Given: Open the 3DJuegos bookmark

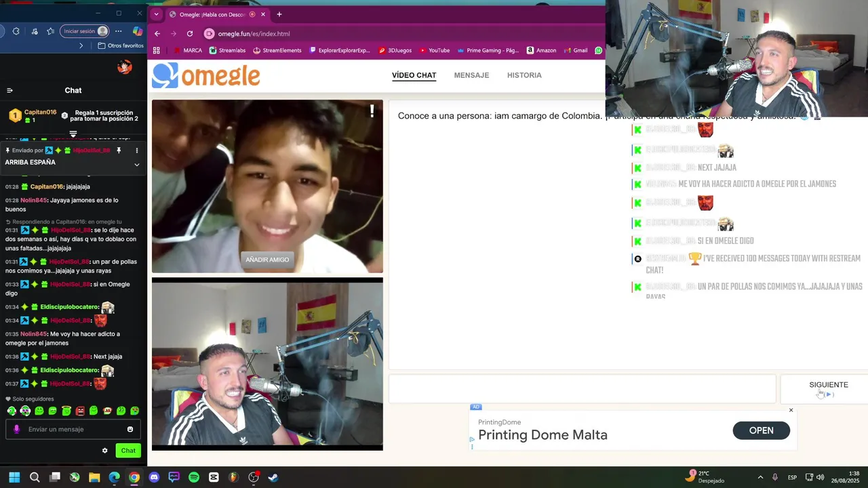Looking at the screenshot, I should point(395,50).
